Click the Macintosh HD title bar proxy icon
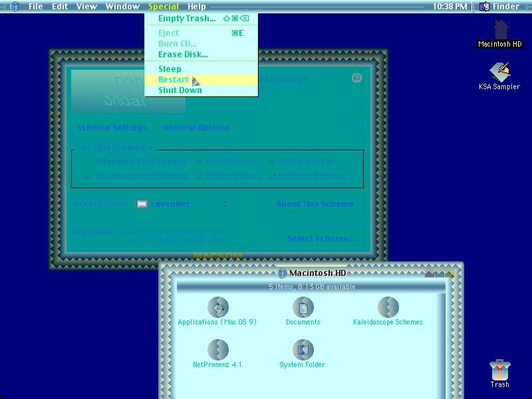Image resolution: width=532 pixels, height=399 pixels. (282, 273)
